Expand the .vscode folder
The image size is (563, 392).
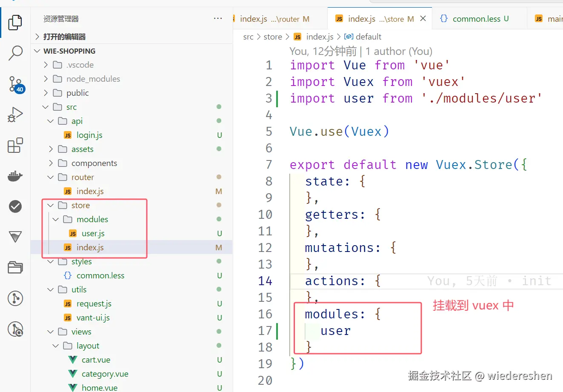click(x=46, y=65)
